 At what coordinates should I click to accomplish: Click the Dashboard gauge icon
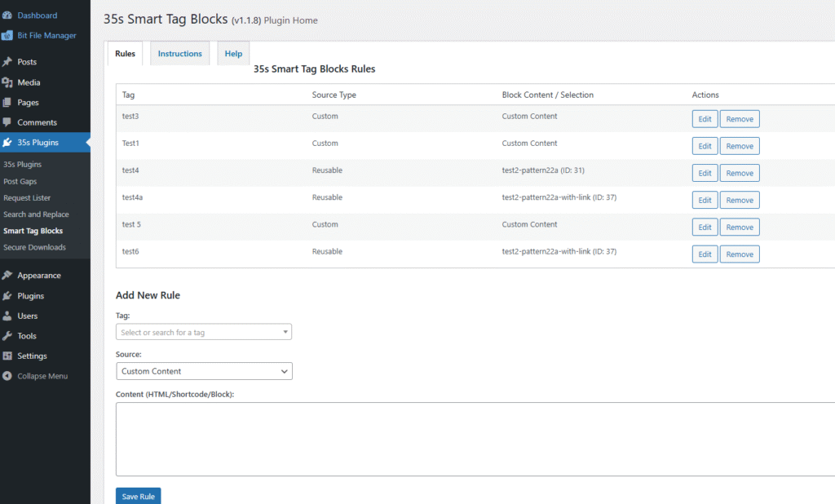tap(8, 15)
